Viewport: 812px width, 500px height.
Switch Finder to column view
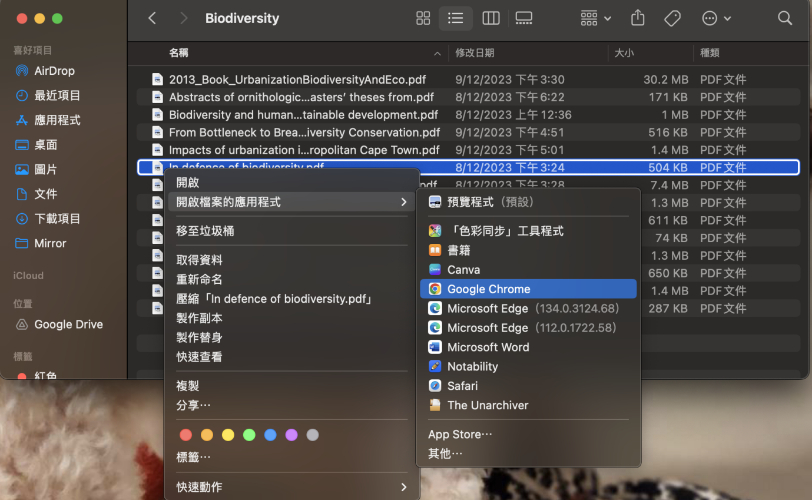[x=491, y=19]
